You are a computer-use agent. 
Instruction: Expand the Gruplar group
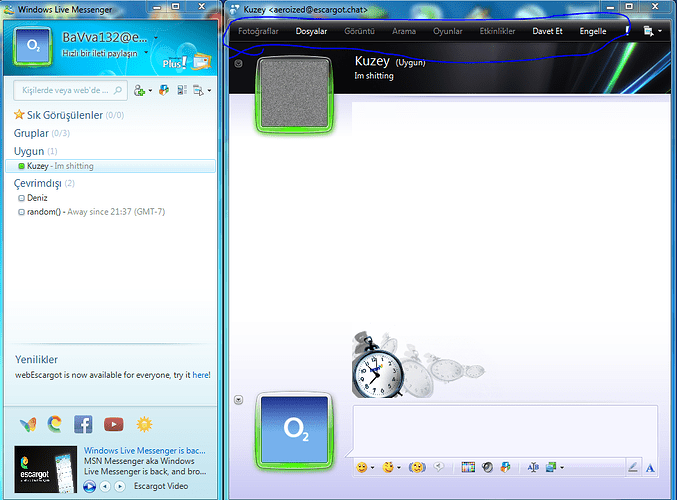point(41,133)
